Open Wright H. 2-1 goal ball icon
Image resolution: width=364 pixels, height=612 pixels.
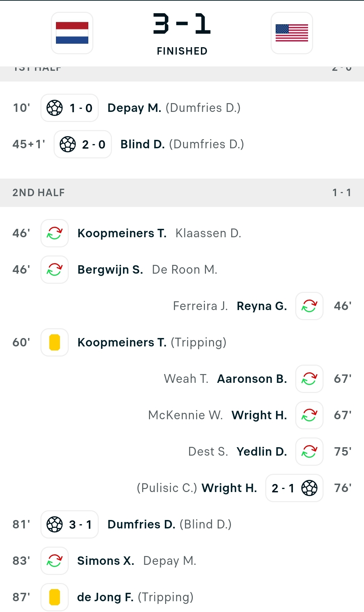309,488
